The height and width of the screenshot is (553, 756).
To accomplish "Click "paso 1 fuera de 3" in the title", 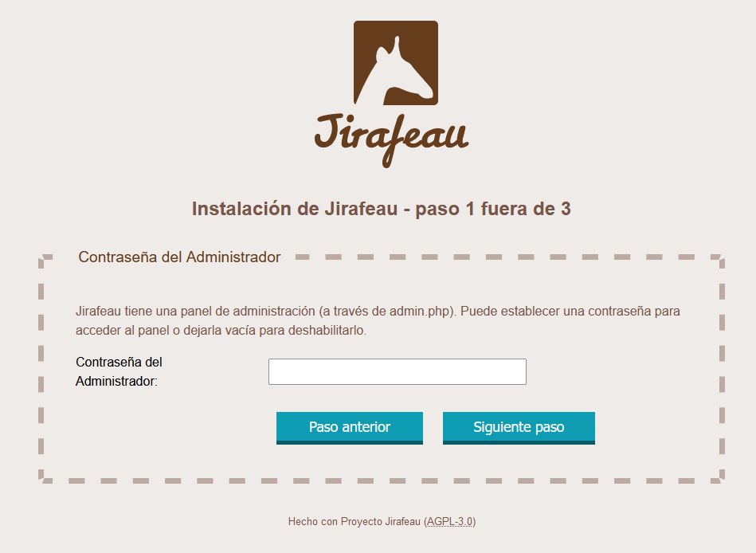I will (x=493, y=209).
